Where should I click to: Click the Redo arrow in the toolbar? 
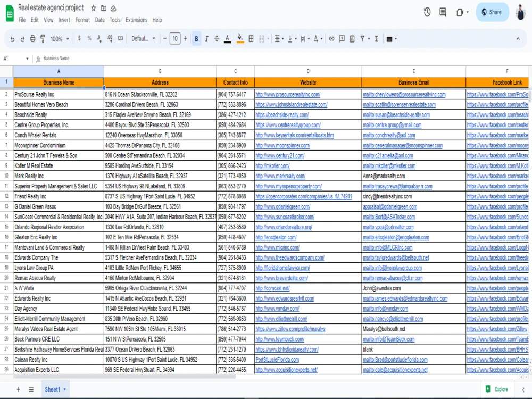point(22,39)
